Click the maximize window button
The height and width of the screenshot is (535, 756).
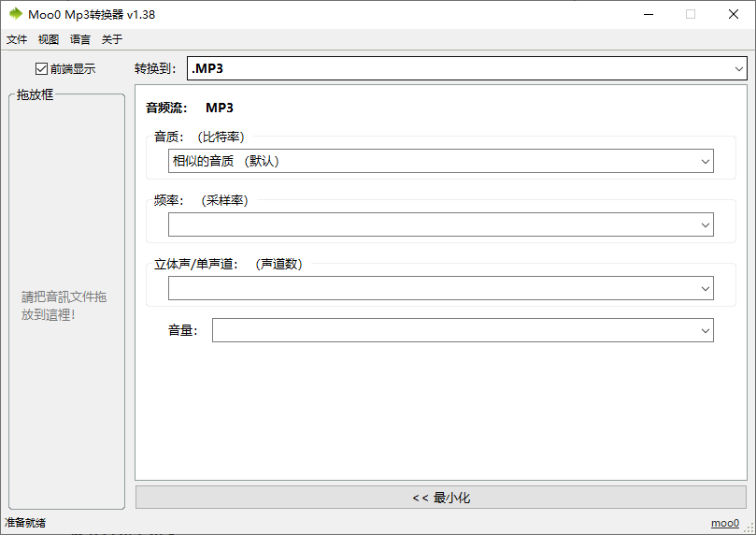(x=691, y=14)
